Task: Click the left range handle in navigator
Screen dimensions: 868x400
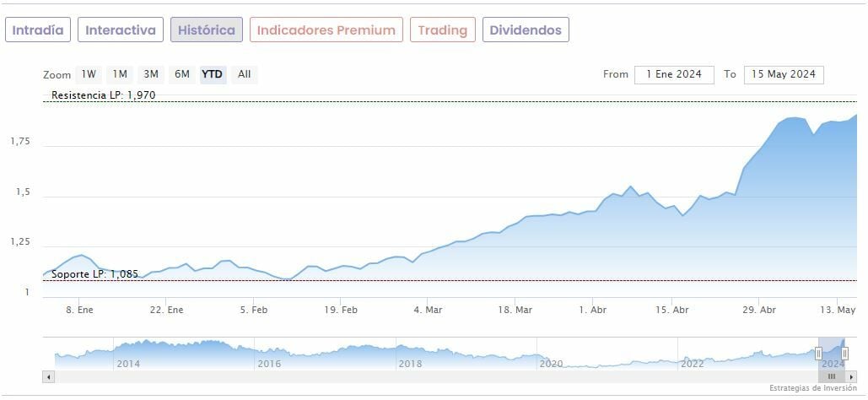Action: coord(818,354)
